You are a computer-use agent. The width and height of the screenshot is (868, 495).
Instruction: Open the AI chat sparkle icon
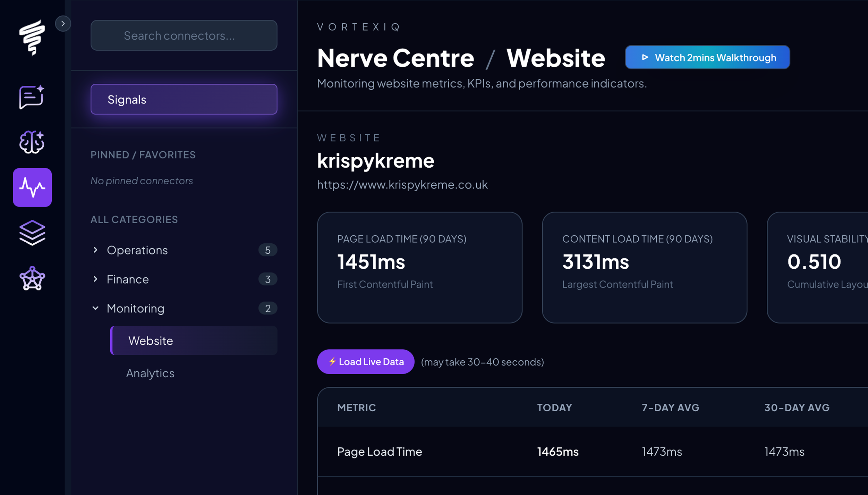(32, 97)
